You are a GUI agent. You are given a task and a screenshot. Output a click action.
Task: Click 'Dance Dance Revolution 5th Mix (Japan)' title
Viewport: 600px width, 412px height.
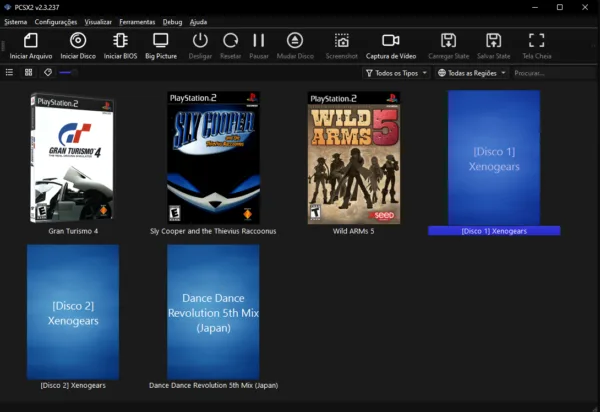pos(214,385)
